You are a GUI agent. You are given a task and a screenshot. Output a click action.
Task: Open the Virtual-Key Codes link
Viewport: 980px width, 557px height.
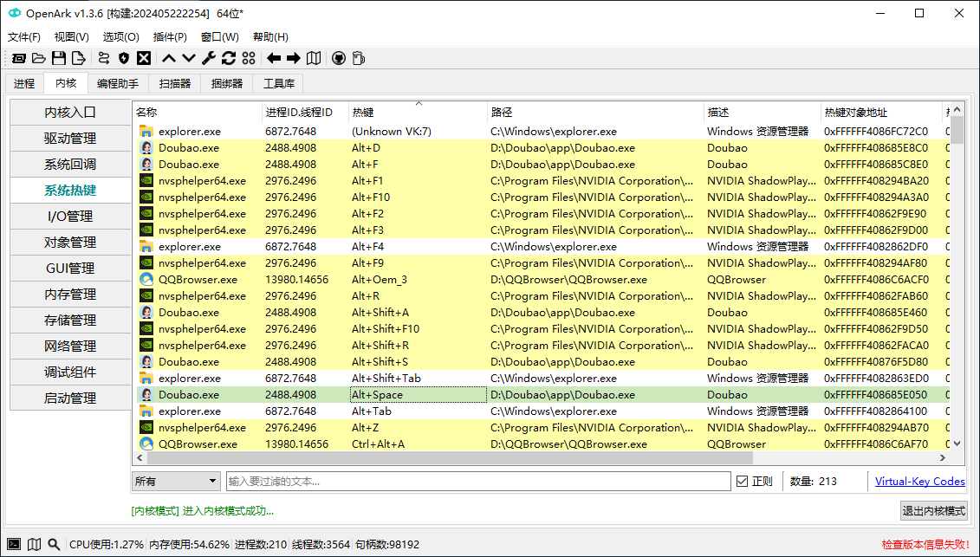pos(919,482)
